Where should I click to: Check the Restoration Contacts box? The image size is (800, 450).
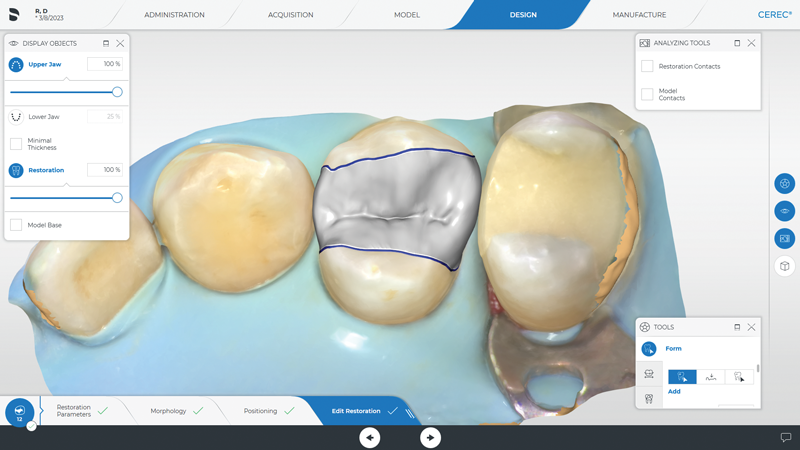[x=647, y=66]
